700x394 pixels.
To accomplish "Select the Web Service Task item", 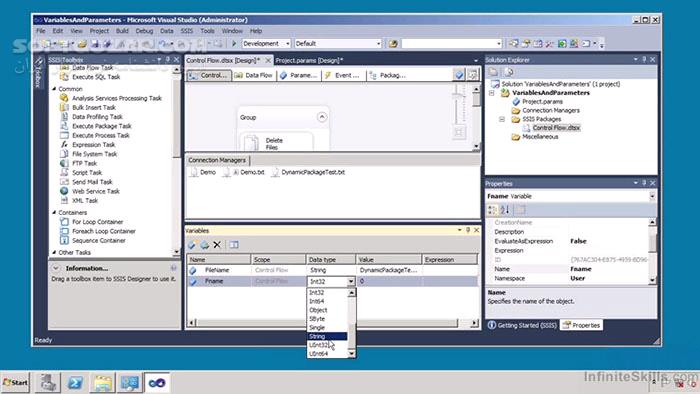I will (x=90, y=191).
